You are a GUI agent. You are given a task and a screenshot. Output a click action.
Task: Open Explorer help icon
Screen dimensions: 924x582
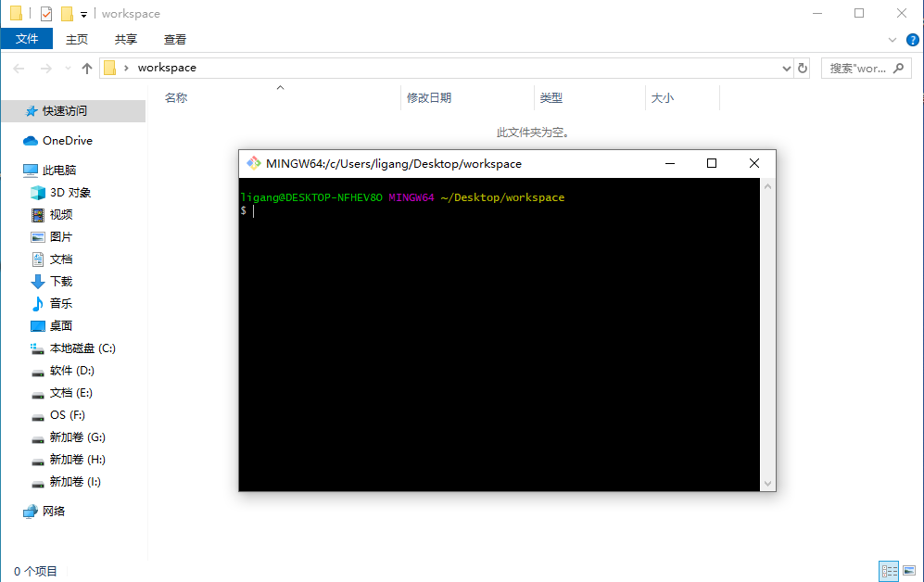click(912, 40)
